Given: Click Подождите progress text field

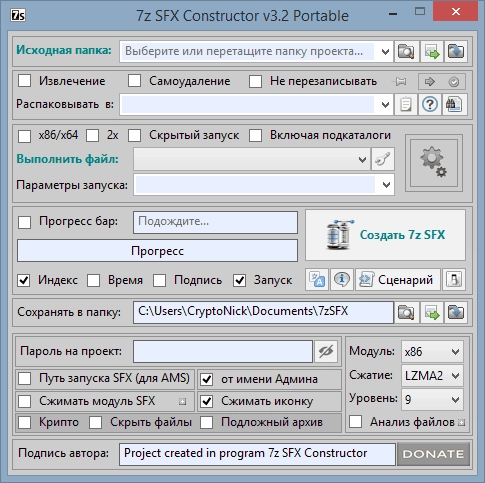Looking at the screenshot, I should [215, 222].
